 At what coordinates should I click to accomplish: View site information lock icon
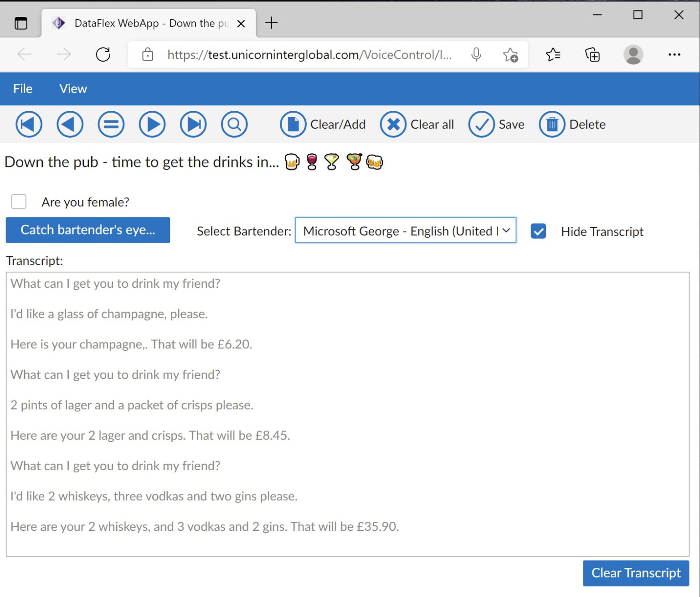[x=148, y=55]
